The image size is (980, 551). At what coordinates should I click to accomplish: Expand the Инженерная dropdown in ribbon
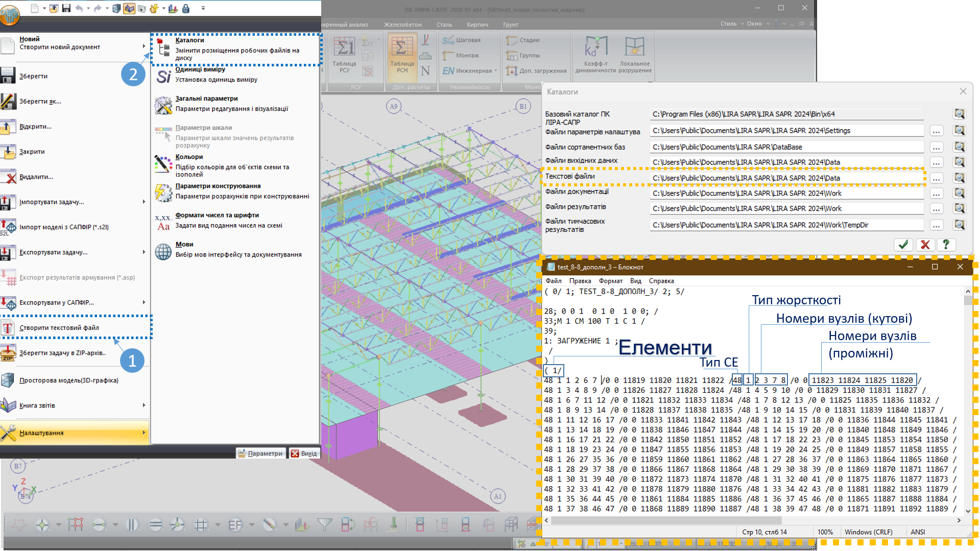pos(495,71)
